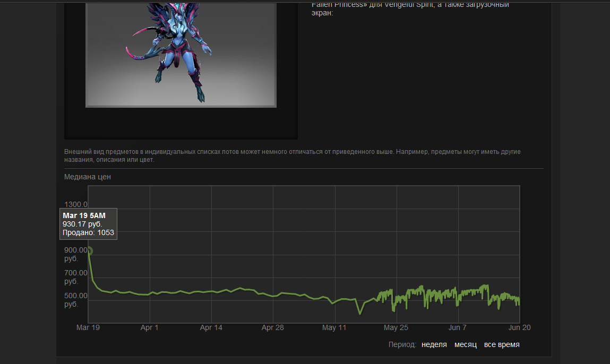Click the Apr 14 x-axis date label
The height and width of the screenshot is (364, 610).
[x=211, y=327]
